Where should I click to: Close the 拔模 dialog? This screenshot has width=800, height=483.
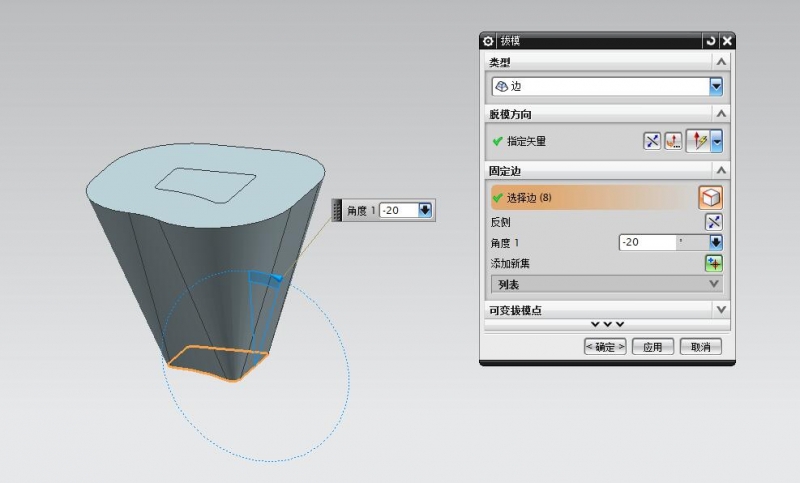726,41
